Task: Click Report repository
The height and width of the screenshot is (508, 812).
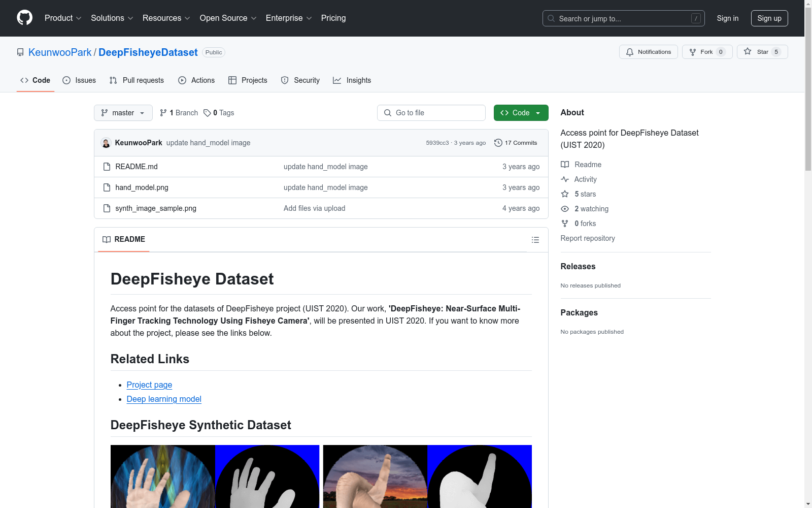Action: 588,238
